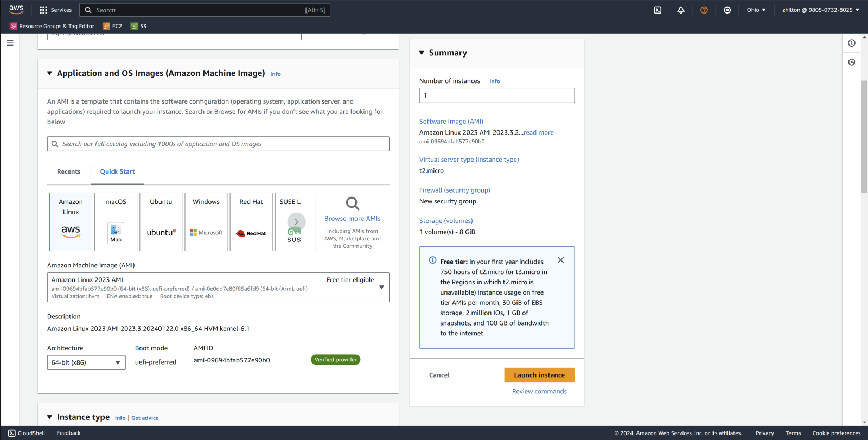Click the Number of instances field
This screenshot has width=868, height=440.
coord(497,95)
